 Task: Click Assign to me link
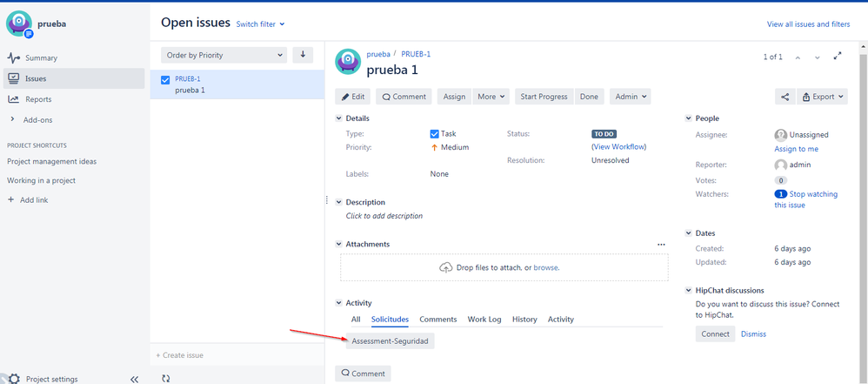(796, 149)
